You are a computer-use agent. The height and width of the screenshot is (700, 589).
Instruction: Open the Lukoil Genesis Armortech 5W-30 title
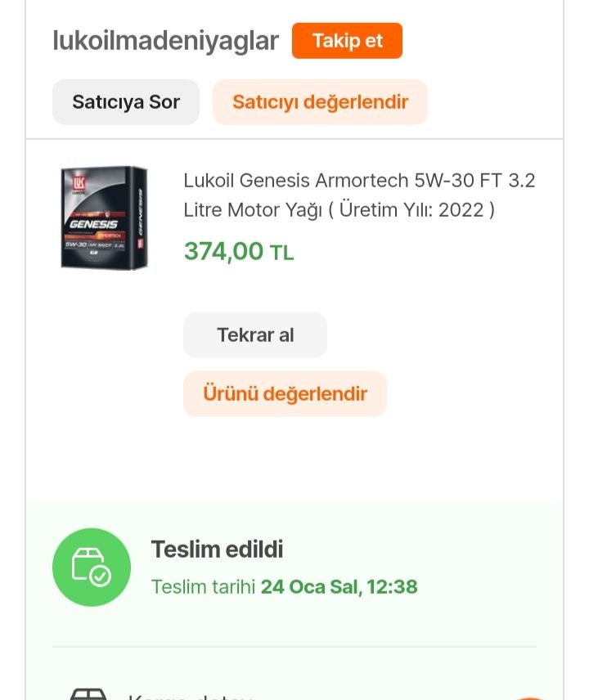point(359,195)
